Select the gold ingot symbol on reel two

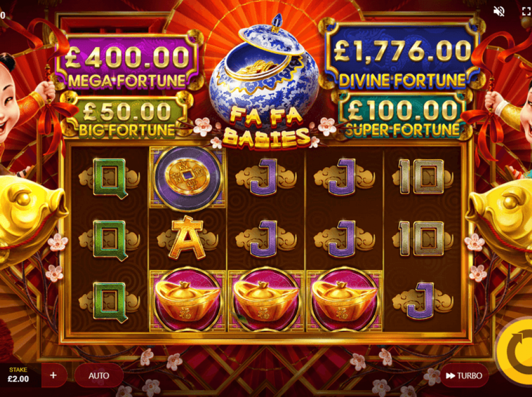point(187,301)
